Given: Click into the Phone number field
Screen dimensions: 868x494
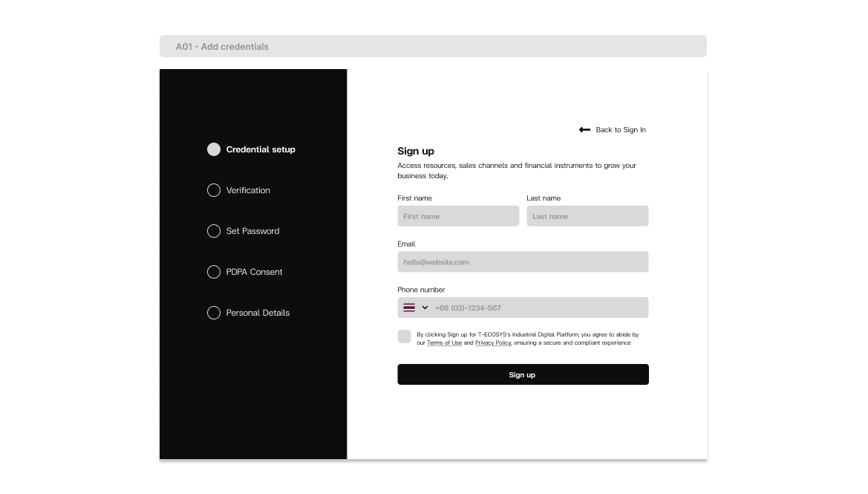Looking at the screenshot, I should tap(538, 308).
